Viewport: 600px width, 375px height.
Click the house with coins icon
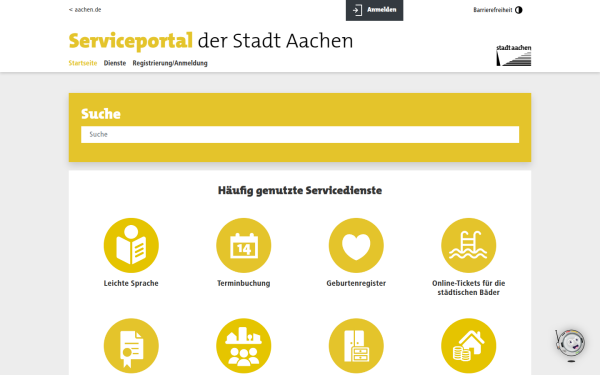tap(468, 346)
